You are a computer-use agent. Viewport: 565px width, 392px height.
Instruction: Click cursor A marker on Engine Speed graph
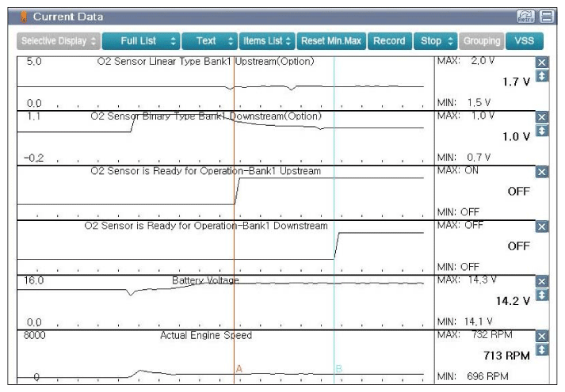point(238,368)
